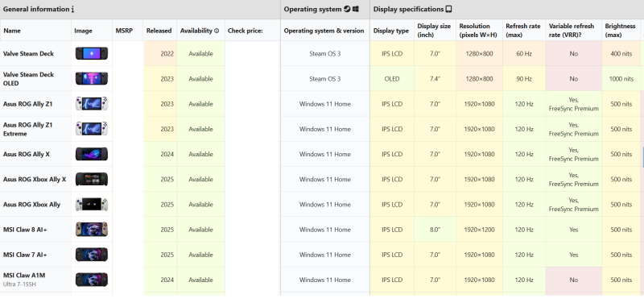
Task: Open the Asus ROG Ally Z1 thumbnail
Action: [x=92, y=104]
